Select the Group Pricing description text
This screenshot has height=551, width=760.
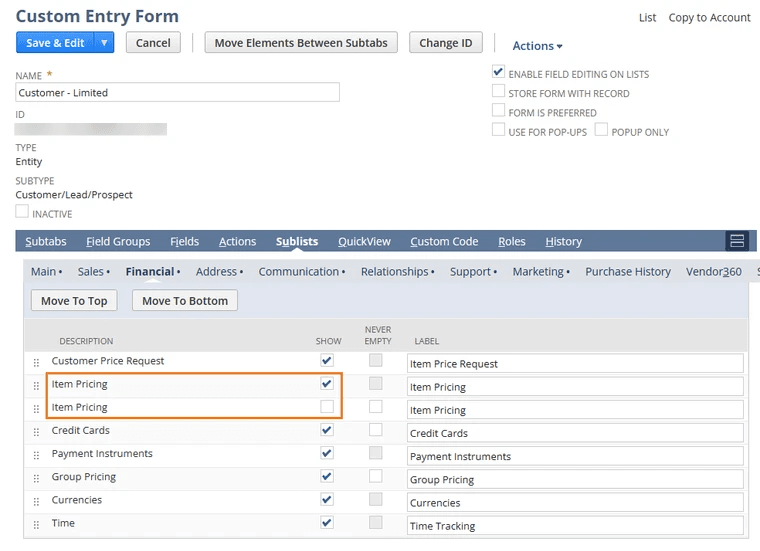point(84,477)
